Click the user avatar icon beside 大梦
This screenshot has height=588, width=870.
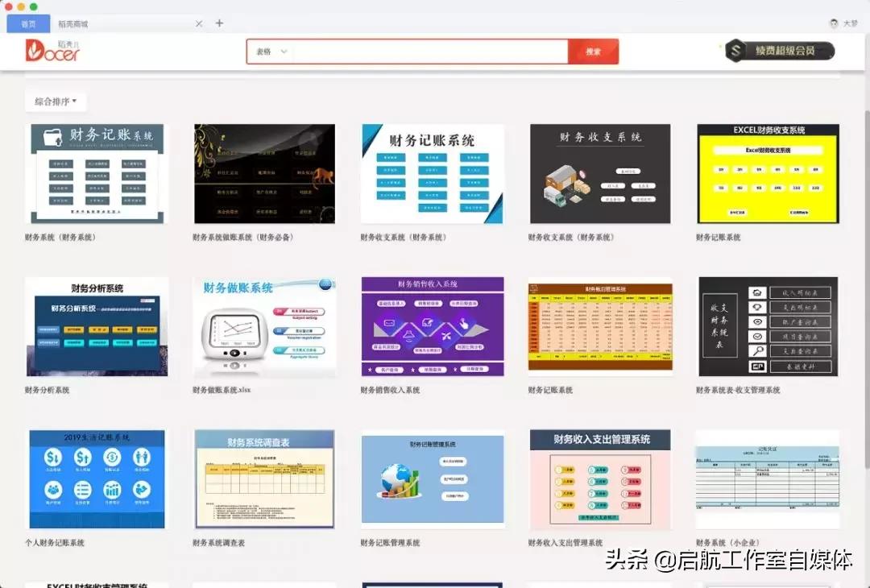click(x=833, y=23)
